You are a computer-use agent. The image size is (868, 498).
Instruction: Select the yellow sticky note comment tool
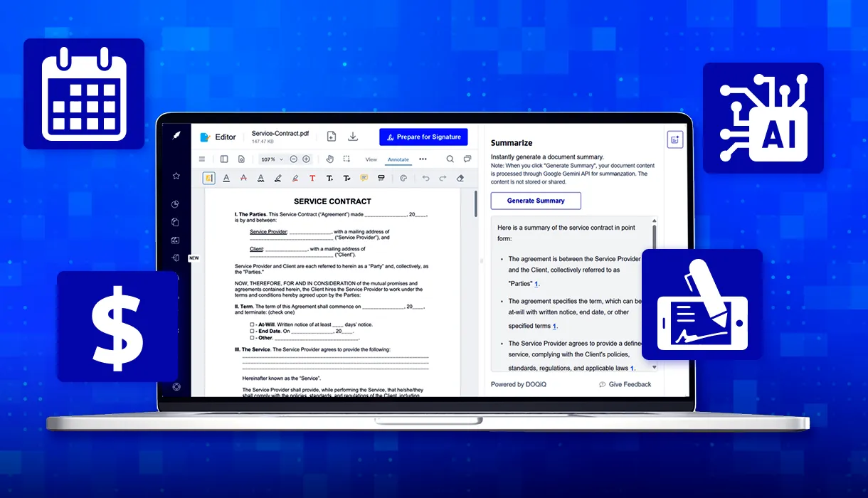point(364,178)
